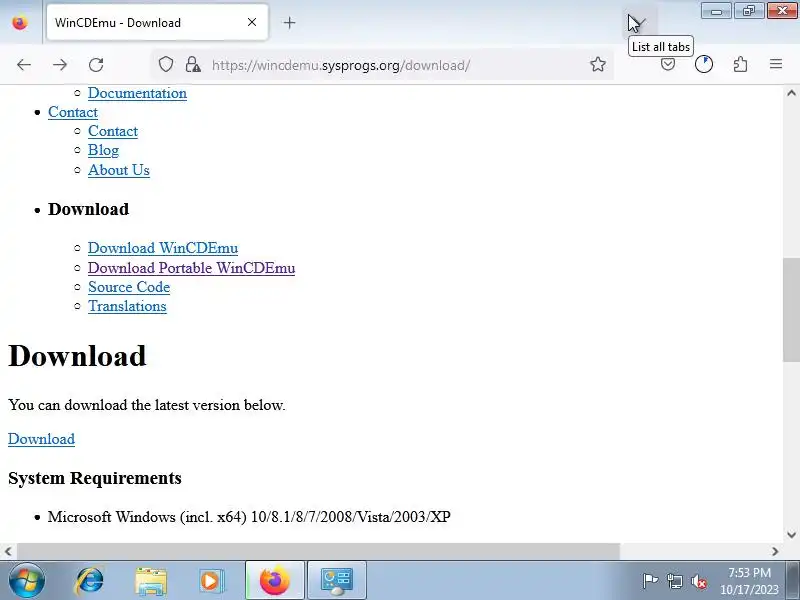Open the Translations link
The width and height of the screenshot is (800, 600).
click(x=127, y=306)
